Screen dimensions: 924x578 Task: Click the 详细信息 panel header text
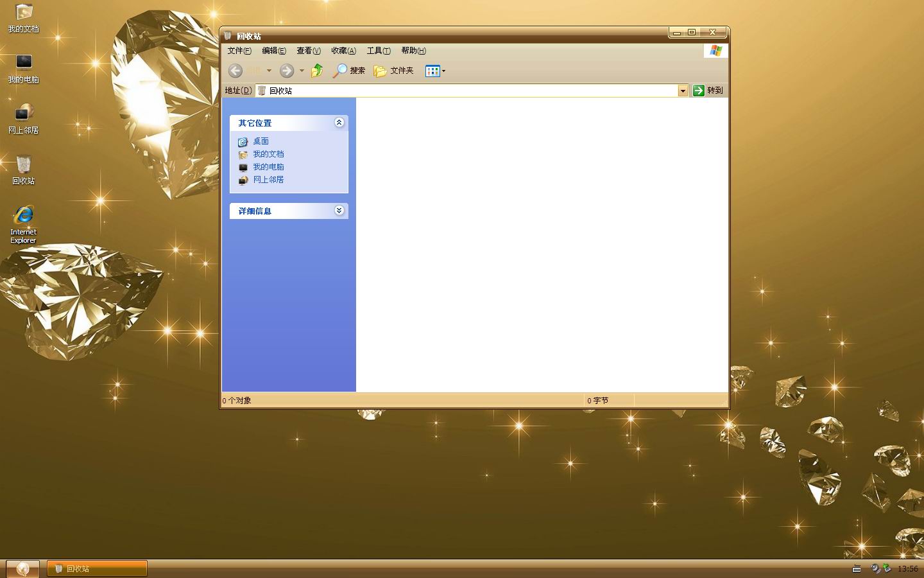255,211
